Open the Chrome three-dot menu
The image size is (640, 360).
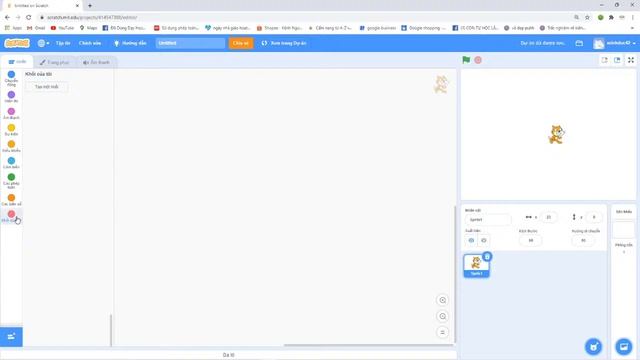pos(633,18)
